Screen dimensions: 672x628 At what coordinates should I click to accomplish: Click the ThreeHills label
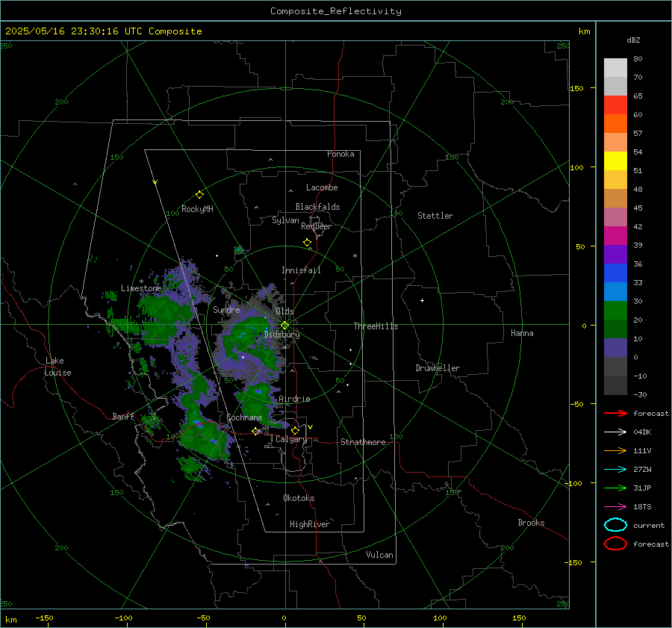(x=376, y=326)
